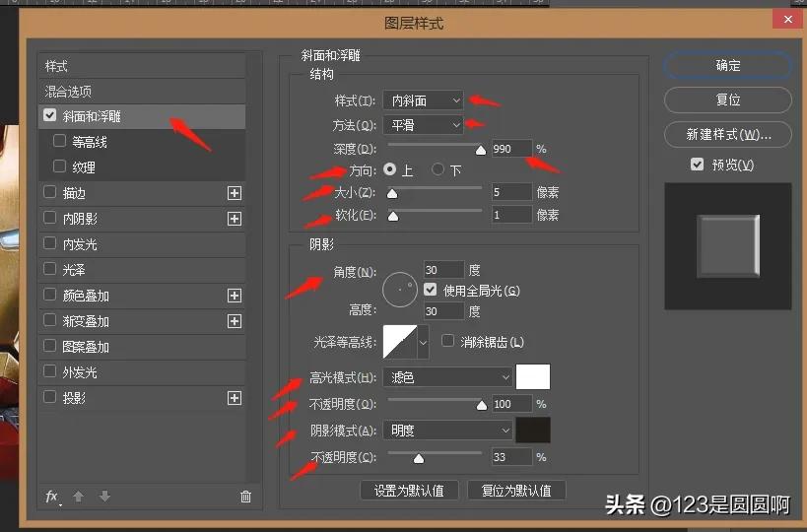Enable the 等高线 checkbox
807x532 pixels.
coord(60,141)
